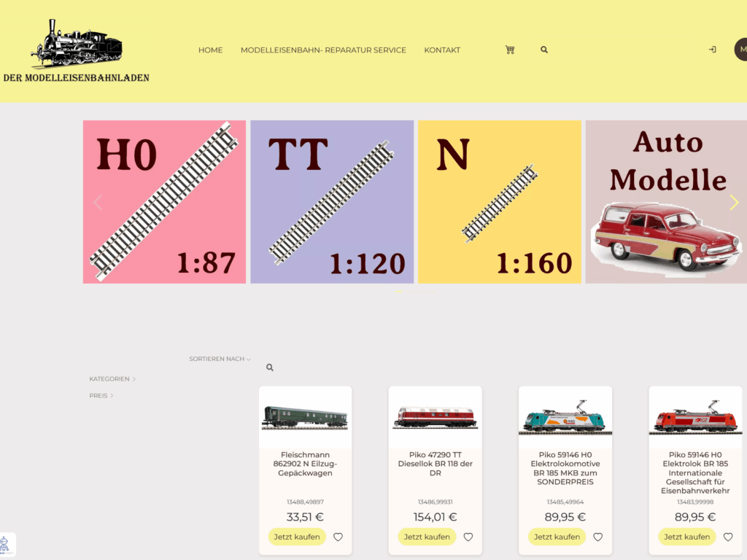Screen dimensions: 747x560
Task: Open Piko 59146 Internationale Gesellschaft title
Action: 695,472
